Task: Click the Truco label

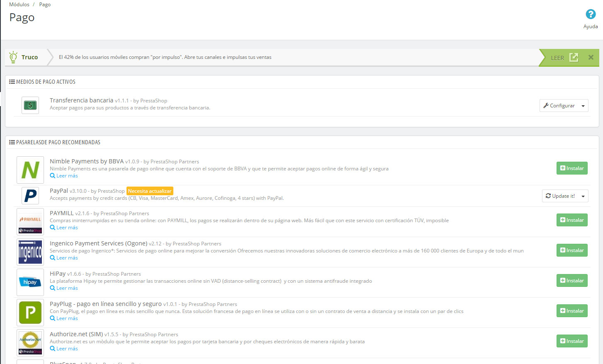Action: tap(30, 57)
